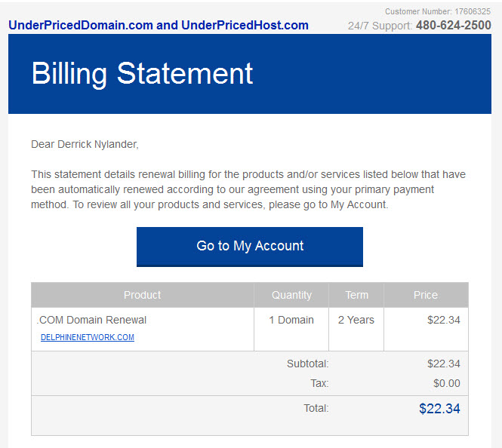Click the UnderPricedDomain.com header title

coord(159,25)
